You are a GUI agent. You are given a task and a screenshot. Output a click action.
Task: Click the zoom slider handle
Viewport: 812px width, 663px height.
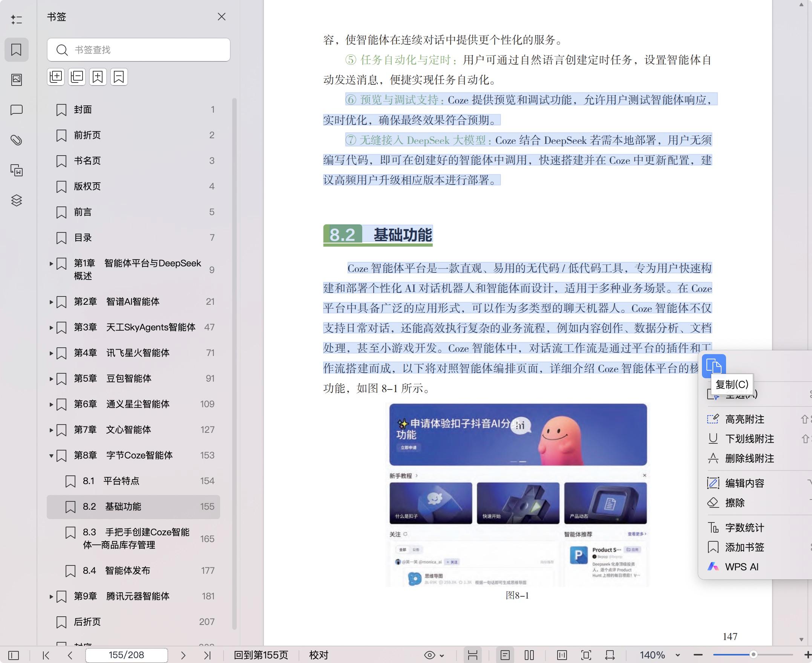754,655
